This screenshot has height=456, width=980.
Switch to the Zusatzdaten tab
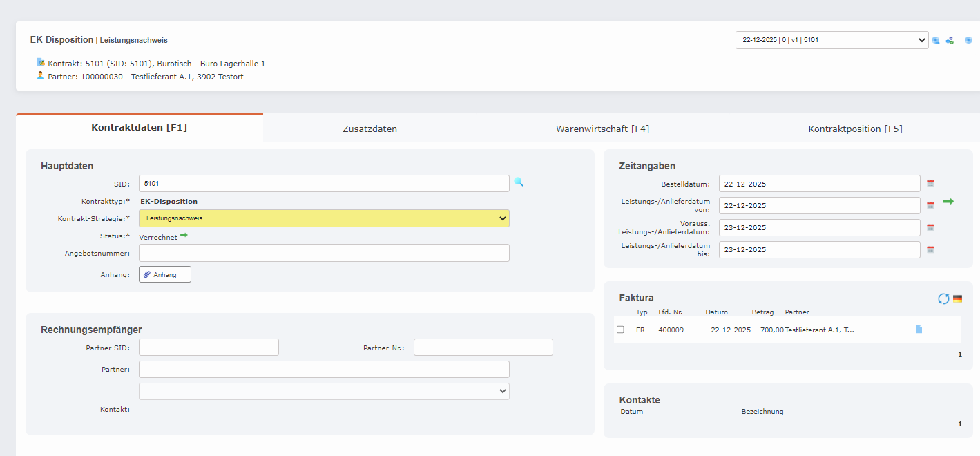[x=369, y=129]
